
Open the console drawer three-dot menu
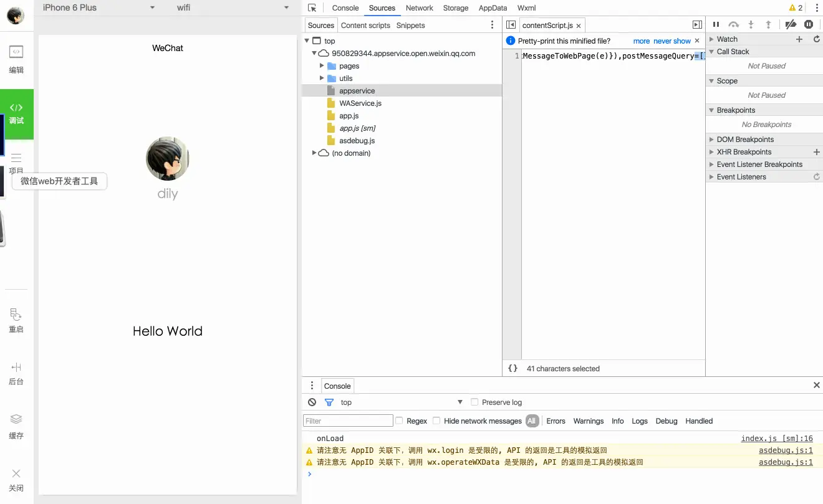312,386
